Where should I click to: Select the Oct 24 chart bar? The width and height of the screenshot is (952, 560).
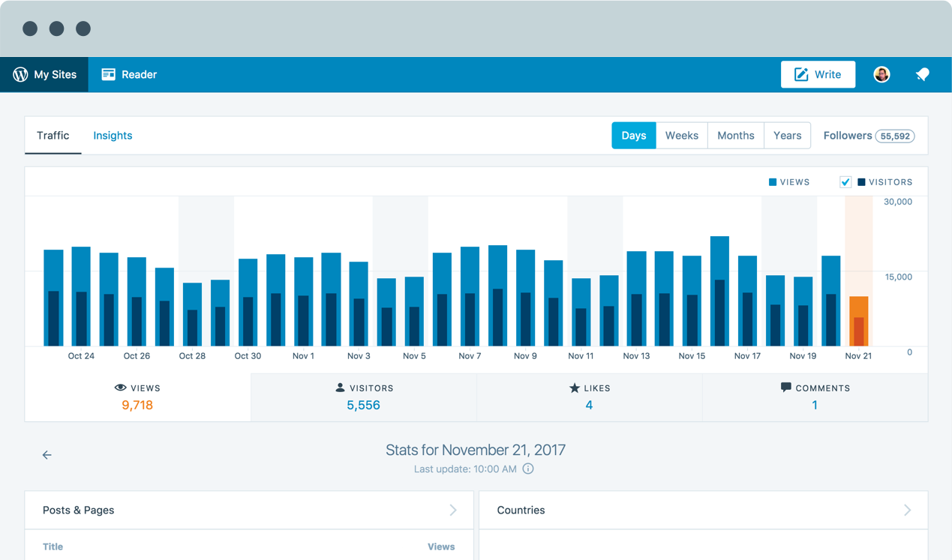click(81, 296)
